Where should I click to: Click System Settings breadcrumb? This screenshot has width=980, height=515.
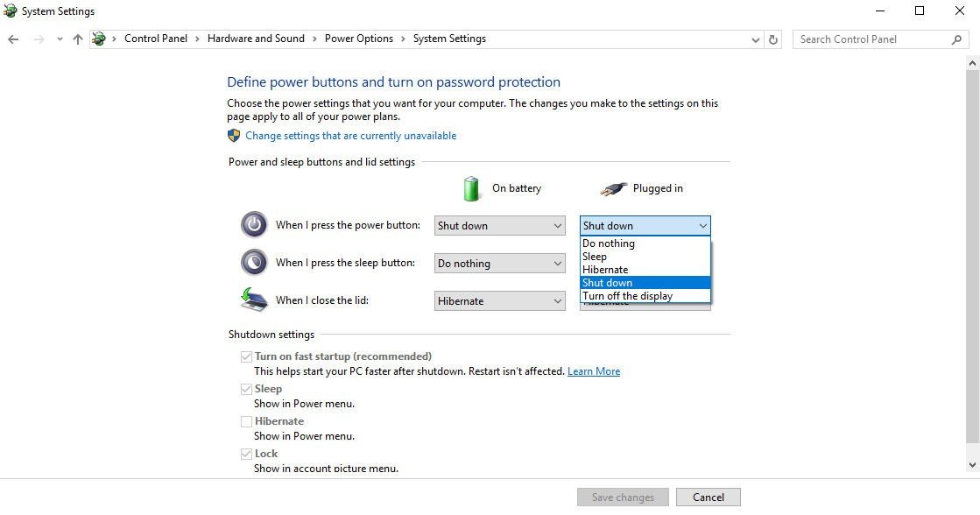tap(449, 39)
